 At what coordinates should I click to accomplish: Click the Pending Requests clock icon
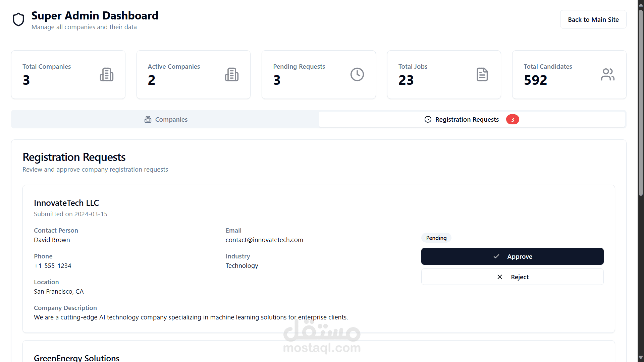pos(357,74)
